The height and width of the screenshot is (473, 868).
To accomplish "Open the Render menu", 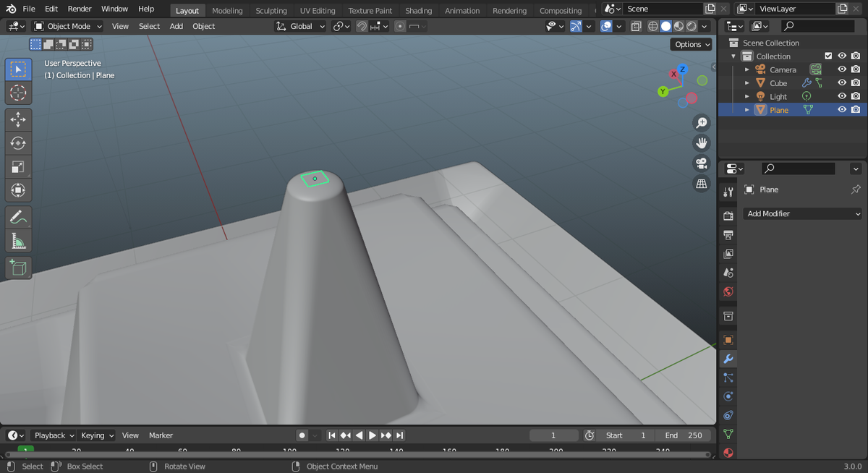I will [80, 9].
